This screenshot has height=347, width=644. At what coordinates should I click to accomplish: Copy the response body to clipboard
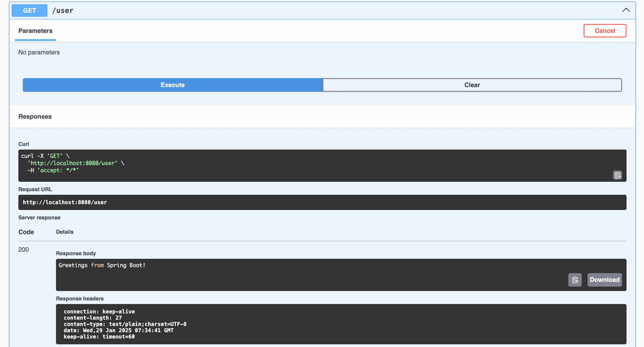point(575,280)
